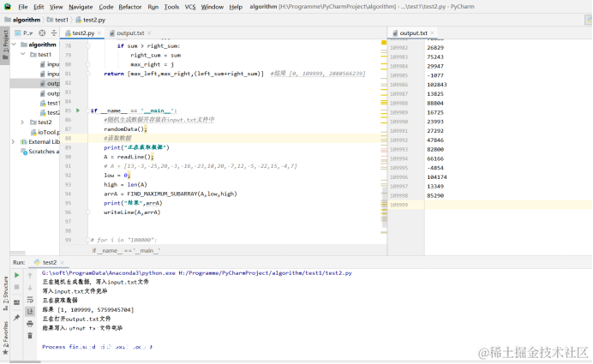Click value 102843 in output.txt
Viewport: 593px width, 364px height.
pyautogui.click(x=437, y=85)
